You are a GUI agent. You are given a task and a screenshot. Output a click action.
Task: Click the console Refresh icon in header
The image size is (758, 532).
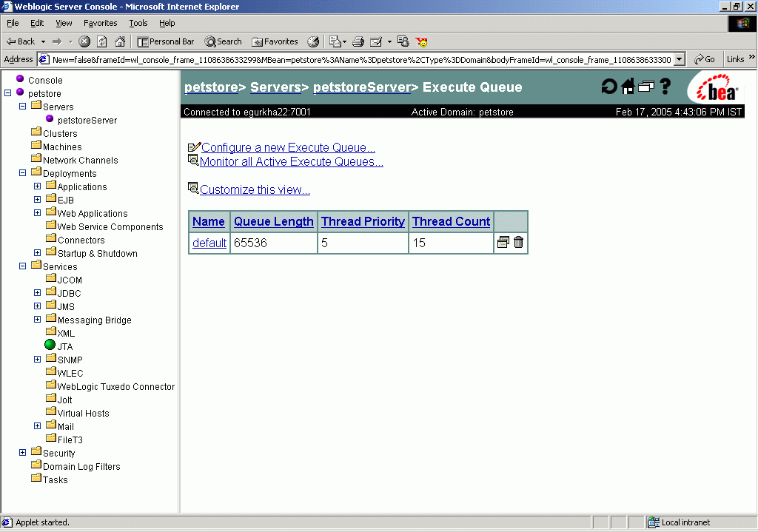(609, 87)
